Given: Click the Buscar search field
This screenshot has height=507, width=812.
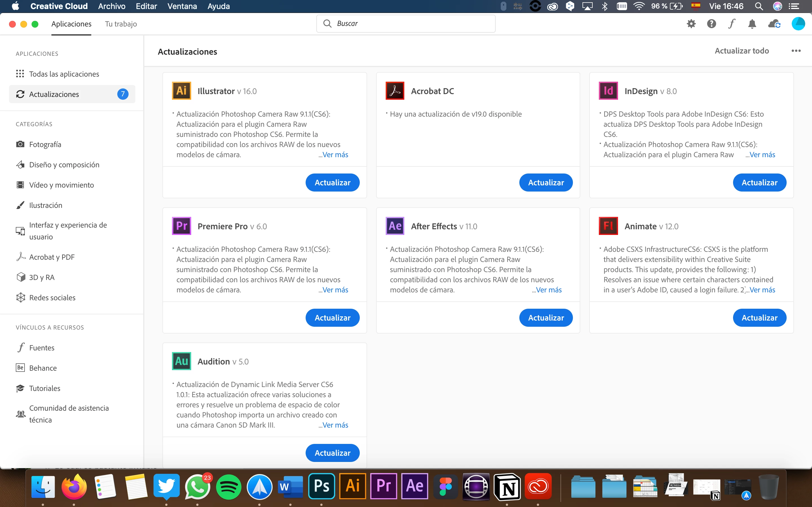Looking at the screenshot, I should pos(406,23).
